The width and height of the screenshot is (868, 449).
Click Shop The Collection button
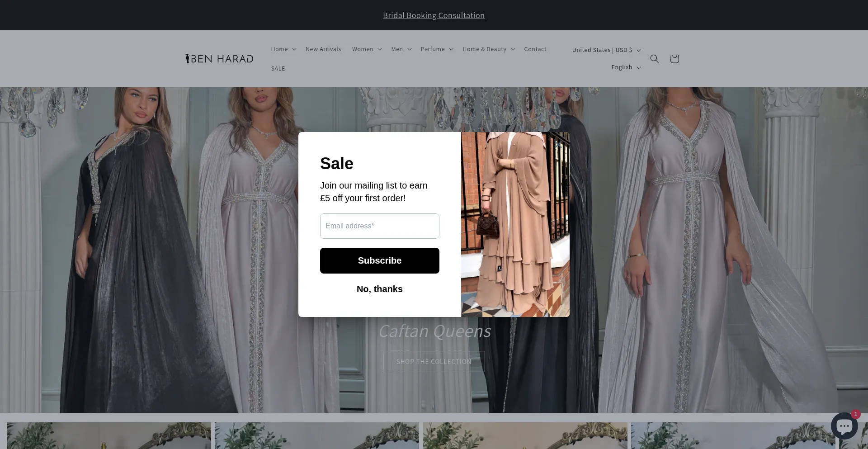pos(434,362)
